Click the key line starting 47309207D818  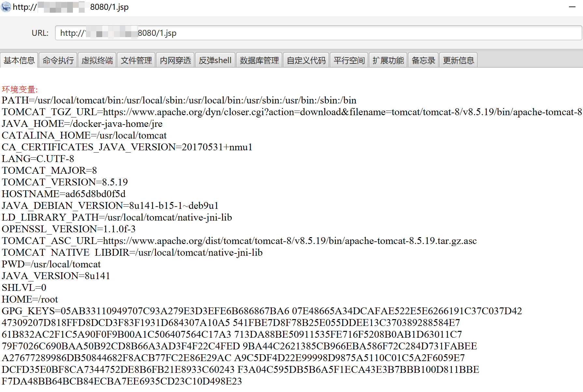click(231, 323)
